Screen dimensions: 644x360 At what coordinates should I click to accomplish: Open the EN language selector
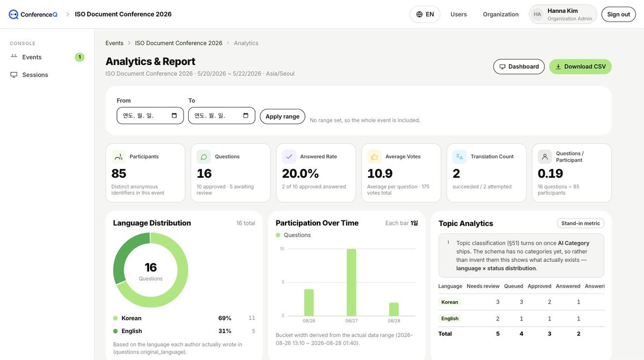click(x=425, y=14)
